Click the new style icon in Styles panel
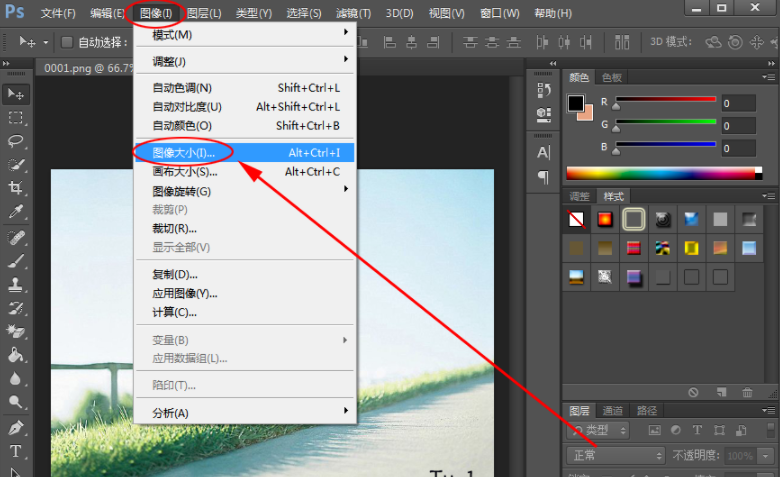The width and height of the screenshot is (780, 477). coord(721,392)
